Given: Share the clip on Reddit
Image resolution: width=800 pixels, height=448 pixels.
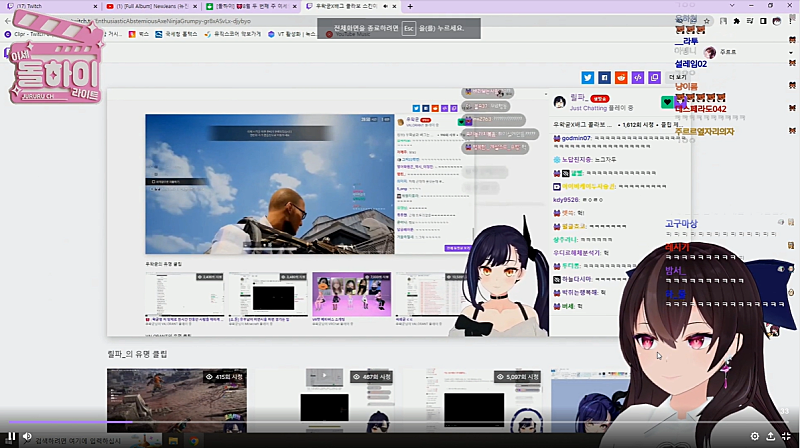Looking at the screenshot, I should [621, 77].
